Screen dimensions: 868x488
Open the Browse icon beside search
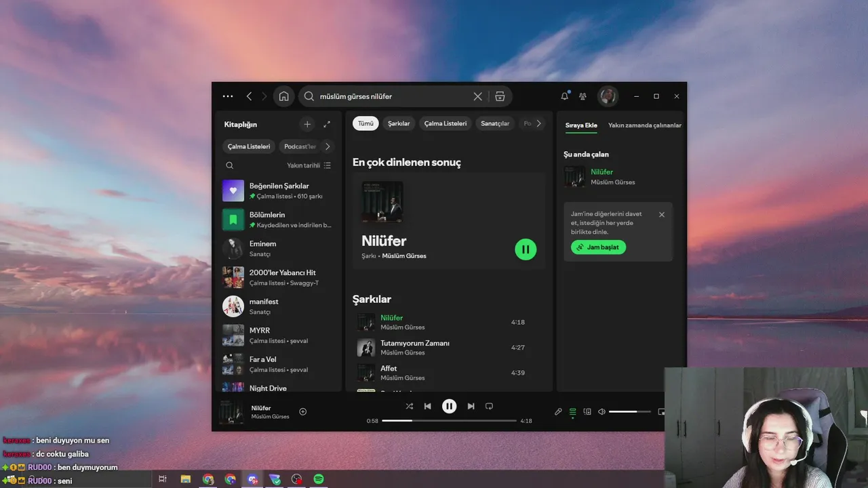point(500,96)
